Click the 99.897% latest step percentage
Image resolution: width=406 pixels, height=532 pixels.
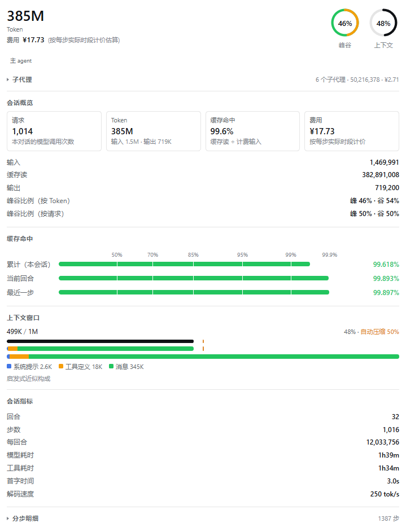pos(386,292)
